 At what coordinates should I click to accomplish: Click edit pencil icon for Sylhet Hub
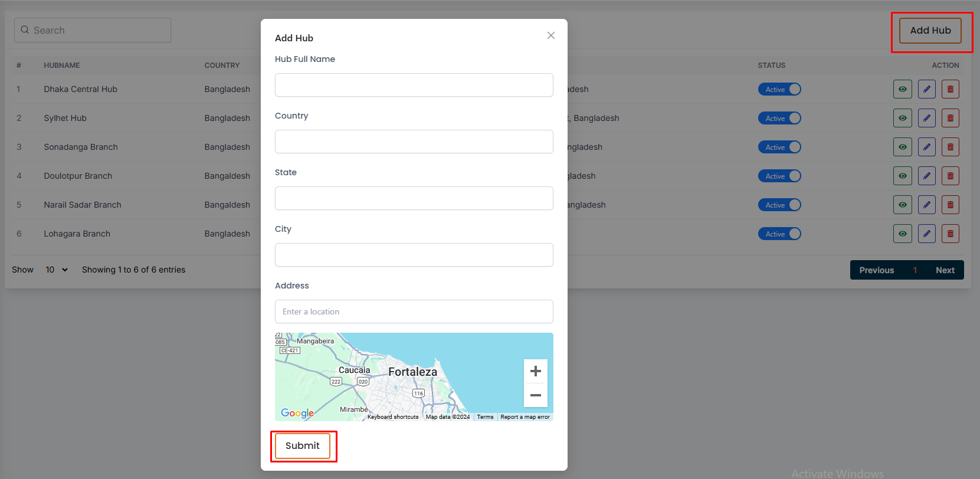(x=926, y=118)
